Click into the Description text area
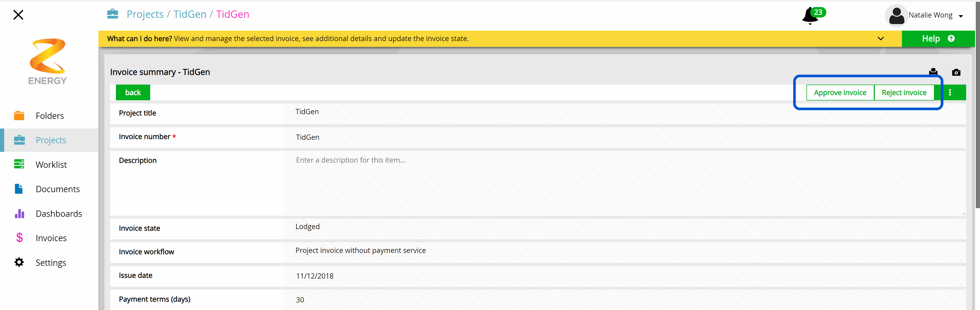This screenshot has width=980, height=310. point(624,183)
